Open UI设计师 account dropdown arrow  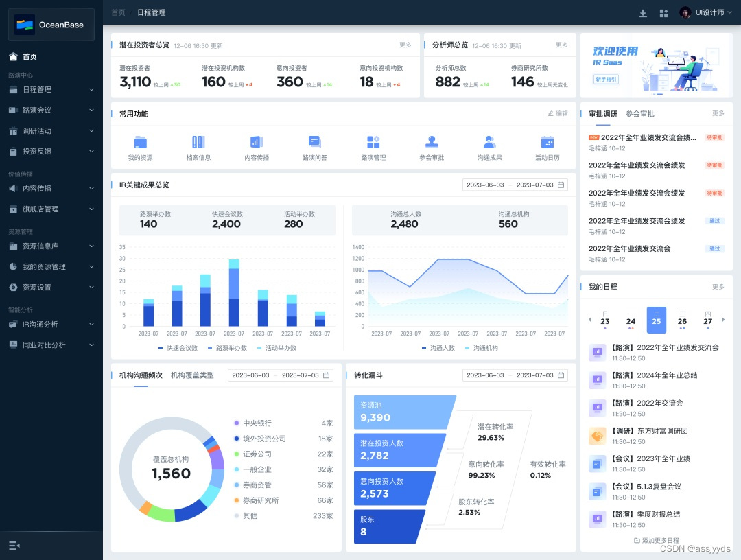[x=729, y=13]
